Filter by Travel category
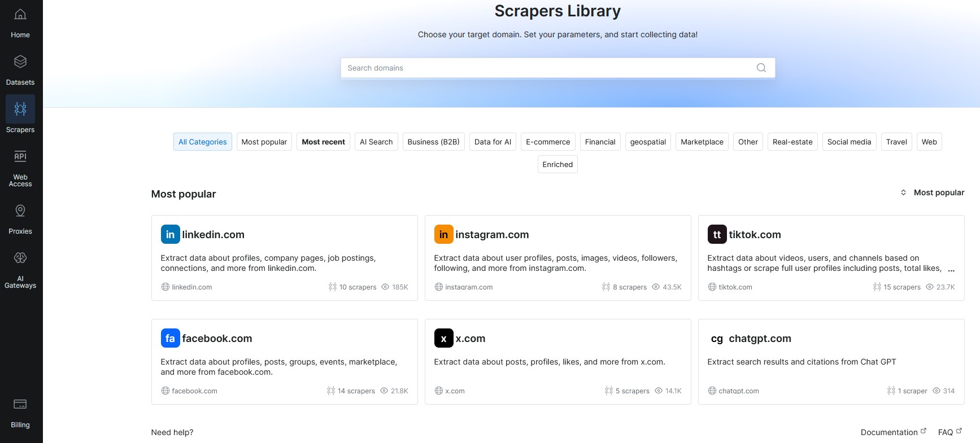 896,142
